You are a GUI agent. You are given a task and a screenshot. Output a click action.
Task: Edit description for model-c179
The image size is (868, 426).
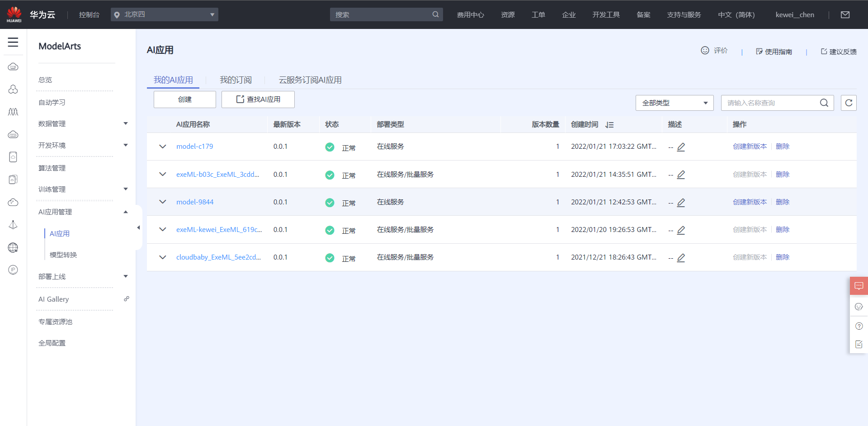click(x=681, y=147)
